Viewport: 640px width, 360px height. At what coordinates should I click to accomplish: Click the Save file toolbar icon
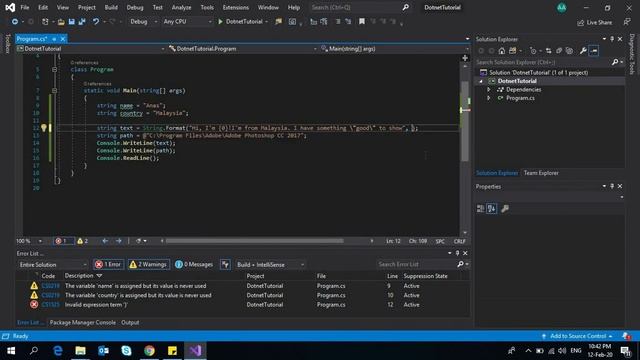pyautogui.click(x=71, y=22)
